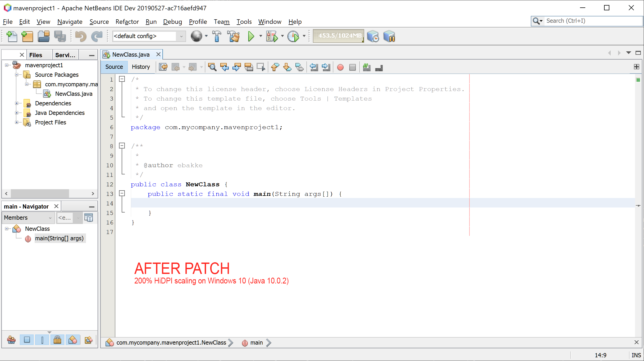The width and height of the screenshot is (644, 361).
Task: Click the Uncomment lines icon
Action: click(379, 67)
